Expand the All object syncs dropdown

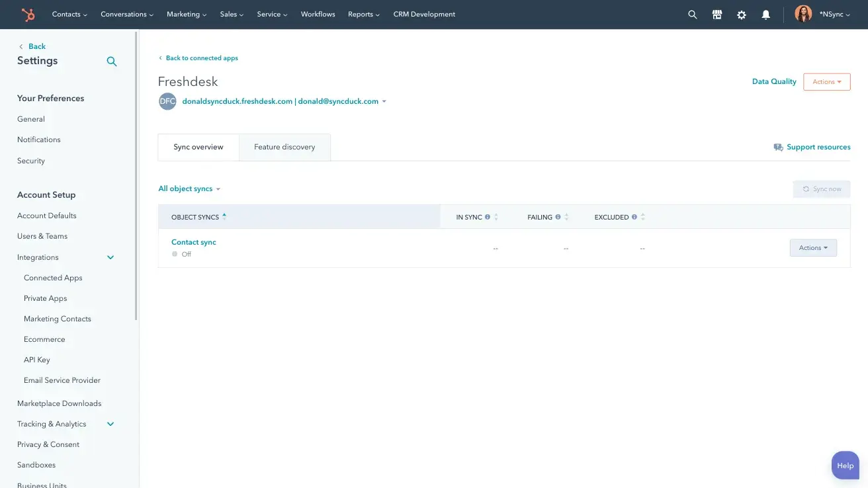click(189, 188)
